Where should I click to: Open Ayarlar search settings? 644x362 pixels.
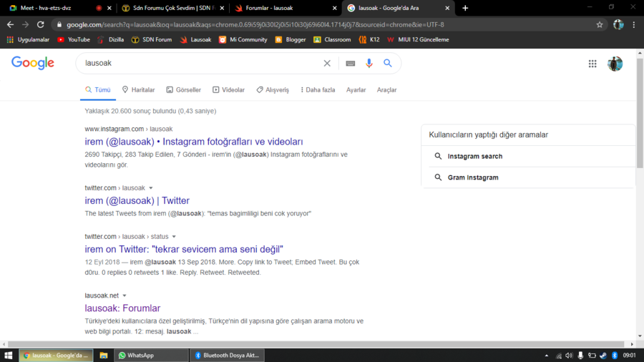[356, 90]
